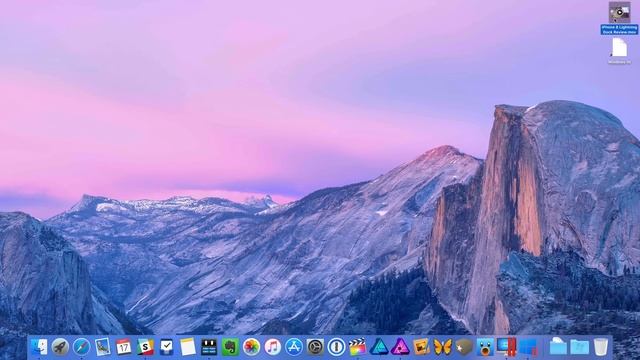Screen dimensions: 640x360
Task: Open the dark two-eyed calendar app icon
Action: tap(209, 347)
